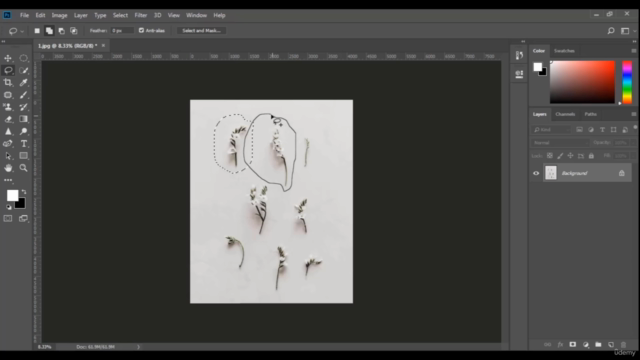Select the Sharpen/Blur tool
The image size is (640, 360).
click(8, 131)
